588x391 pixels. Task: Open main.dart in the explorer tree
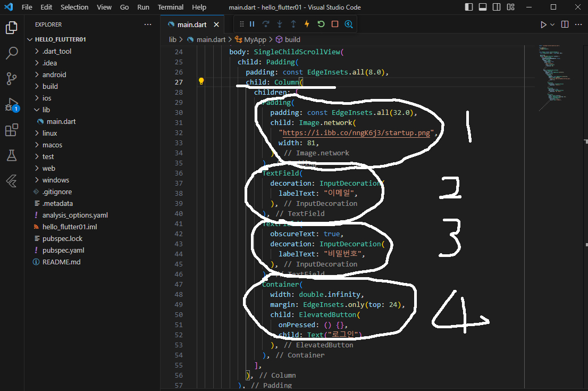coord(93,121)
